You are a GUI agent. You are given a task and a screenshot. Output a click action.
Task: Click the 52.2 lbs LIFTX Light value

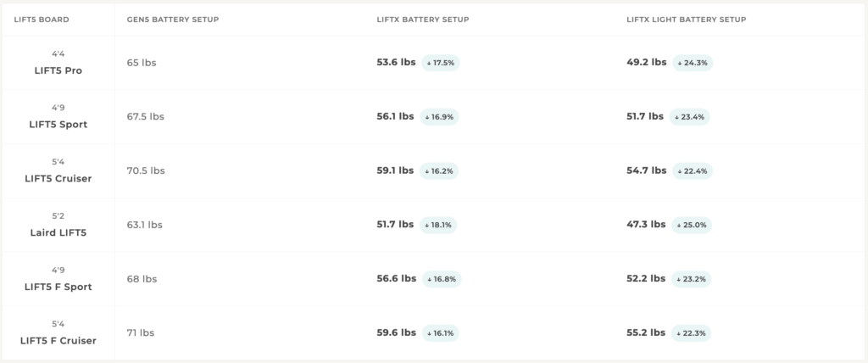(646, 279)
